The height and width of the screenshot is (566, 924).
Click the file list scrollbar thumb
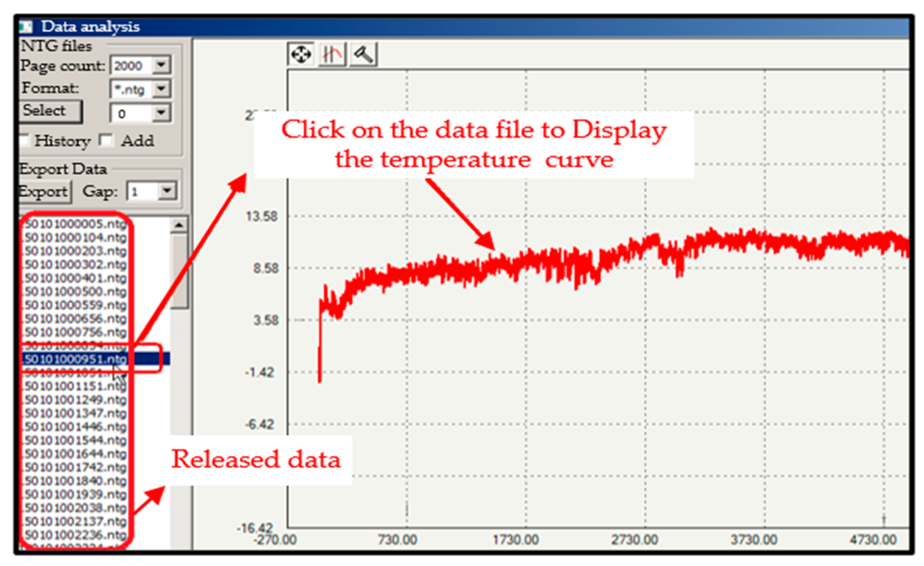[179, 270]
